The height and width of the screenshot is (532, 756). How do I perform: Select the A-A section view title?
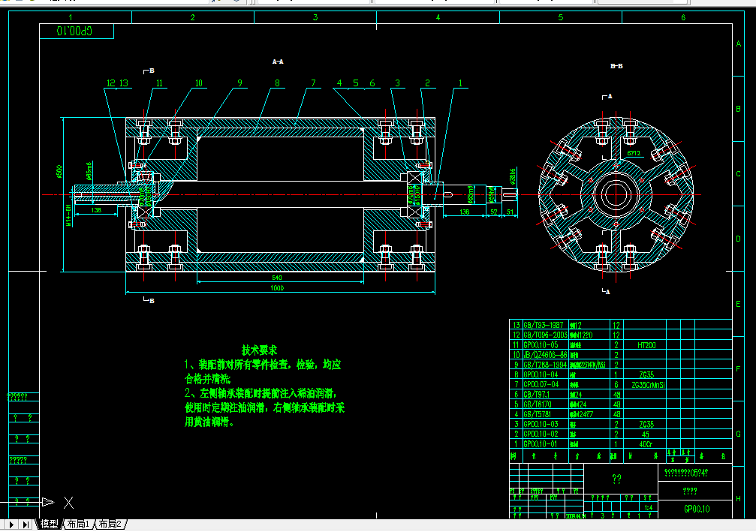coord(278,62)
